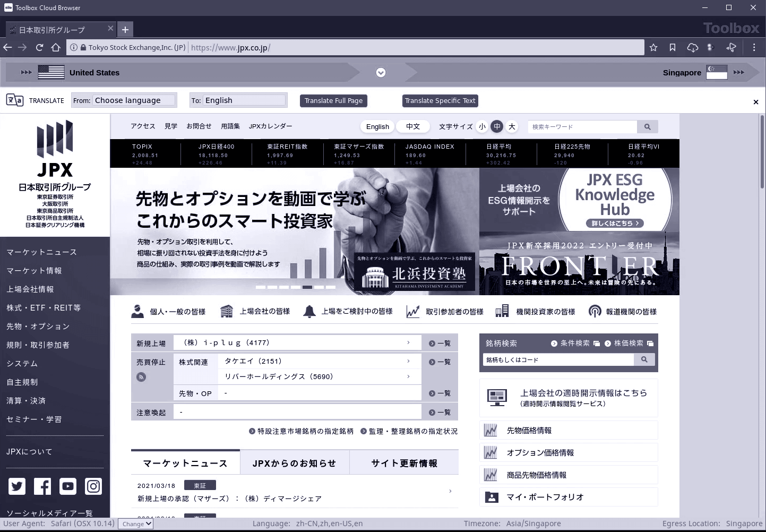Close the translate bar

(756, 102)
